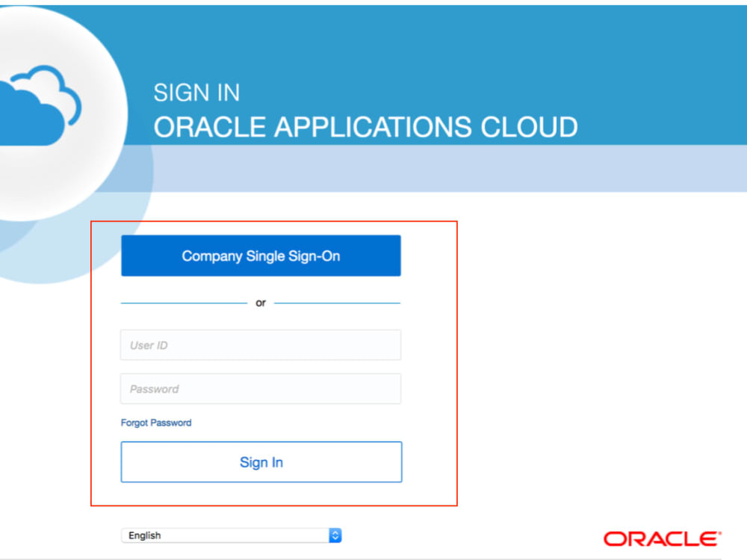Open the Forgot Password link
Image resolution: width=747 pixels, height=560 pixels.
click(156, 422)
